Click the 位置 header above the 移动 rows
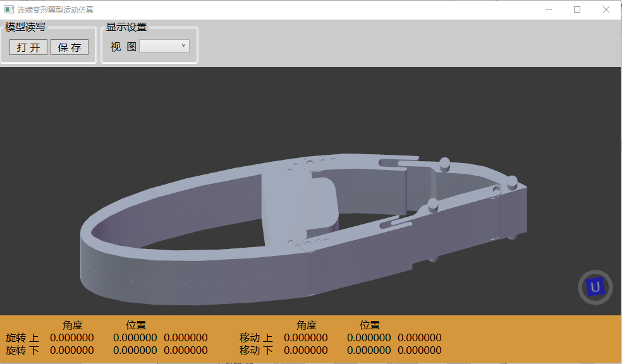Viewport: 622px width, 364px height. (x=370, y=325)
